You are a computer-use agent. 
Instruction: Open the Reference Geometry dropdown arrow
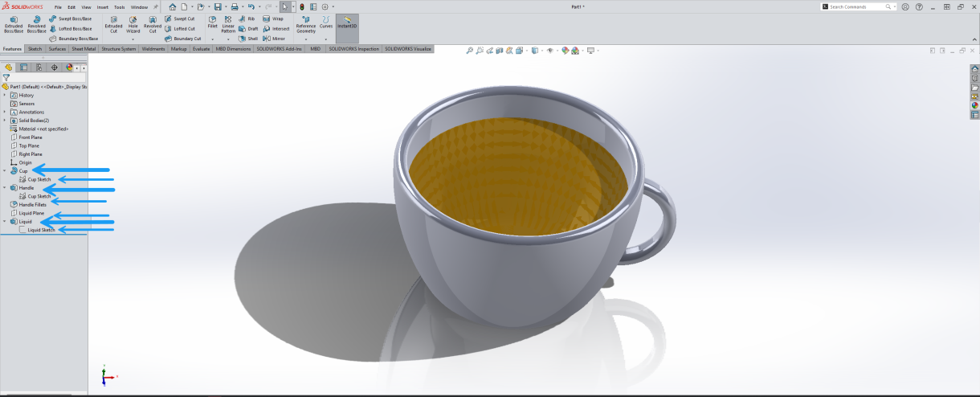(x=306, y=39)
